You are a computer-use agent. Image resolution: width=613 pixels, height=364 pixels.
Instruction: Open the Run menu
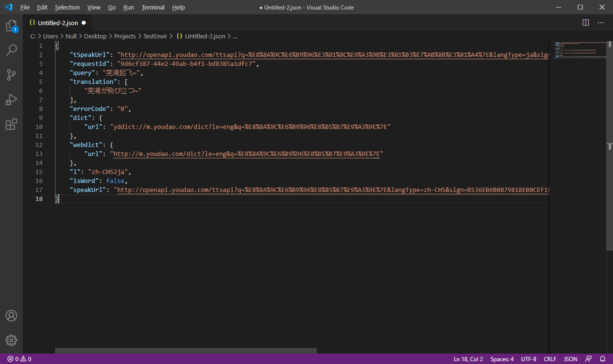128,7
